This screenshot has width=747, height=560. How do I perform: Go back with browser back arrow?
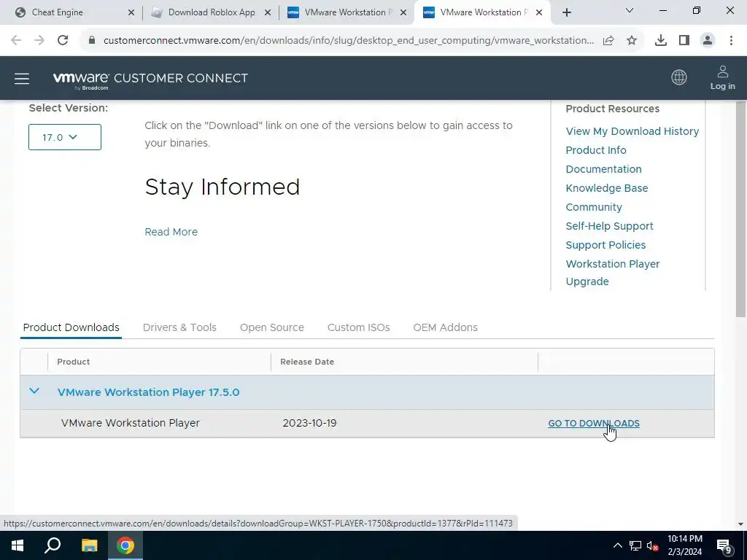click(x=16, y=41)
